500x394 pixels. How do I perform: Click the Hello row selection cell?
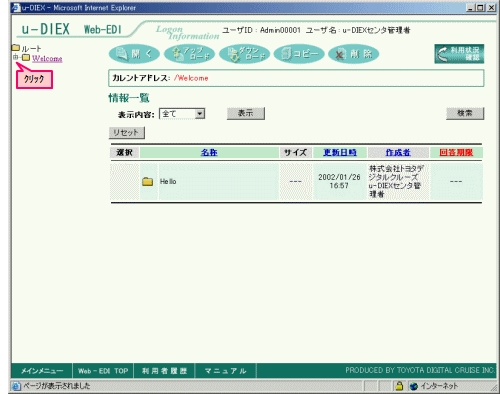[124, 182]
